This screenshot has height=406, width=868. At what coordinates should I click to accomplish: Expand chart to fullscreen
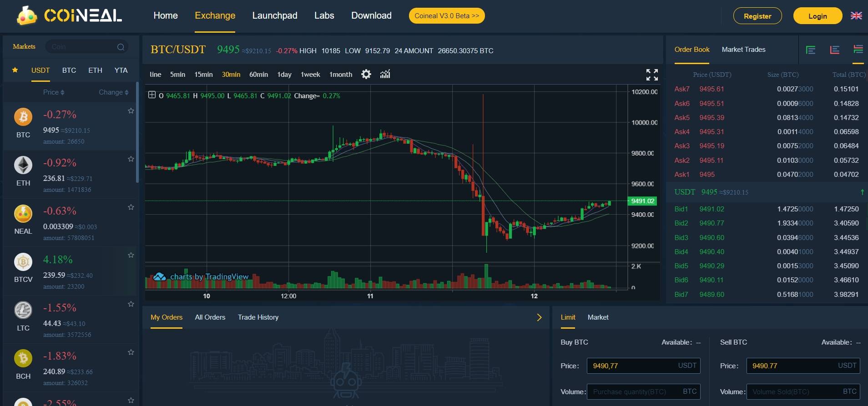pyautogui.click(x=652, y=75)
